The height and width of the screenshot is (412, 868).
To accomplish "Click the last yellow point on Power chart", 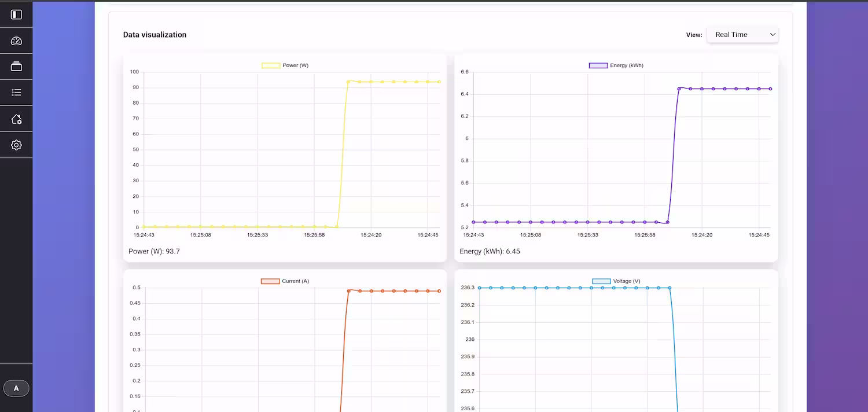I will (439, 82).
